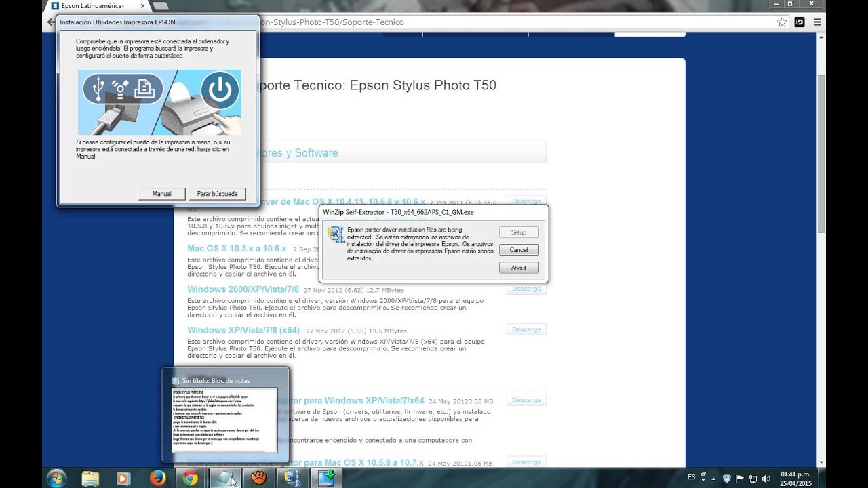Click the heading 'Soporte Tecnico: Epson Stylus Photo T50'
The image size is (868, 488).
pyautogui.click(x=377, y=85)
